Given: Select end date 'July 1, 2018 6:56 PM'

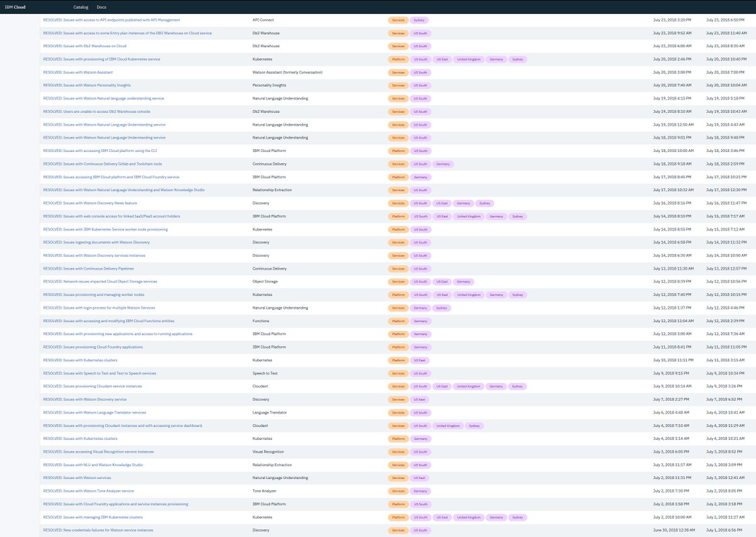Looking at the screenshot, I should pyautogui.click(x=724, y=530).
